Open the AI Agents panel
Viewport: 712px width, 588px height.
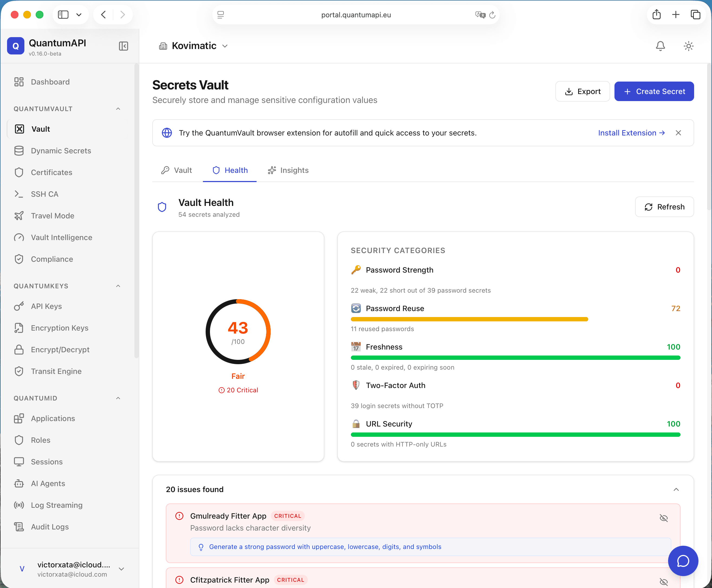47,483
